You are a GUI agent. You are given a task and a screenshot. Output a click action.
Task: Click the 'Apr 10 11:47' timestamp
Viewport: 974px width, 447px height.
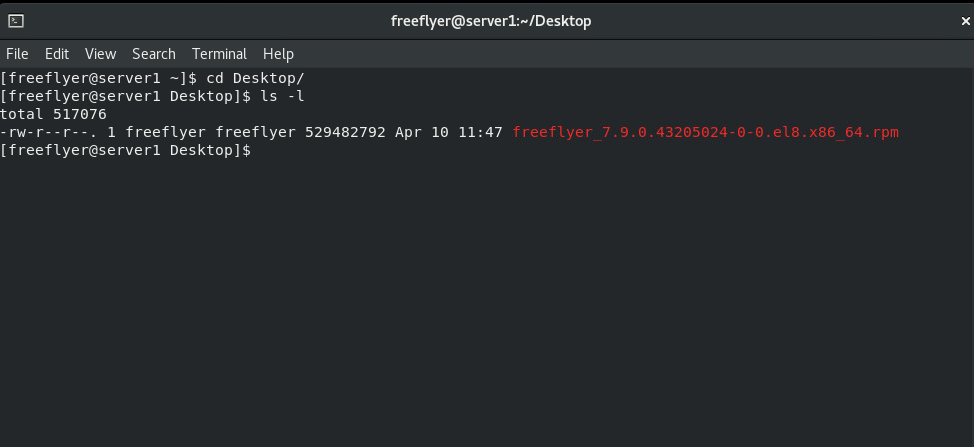448,132
